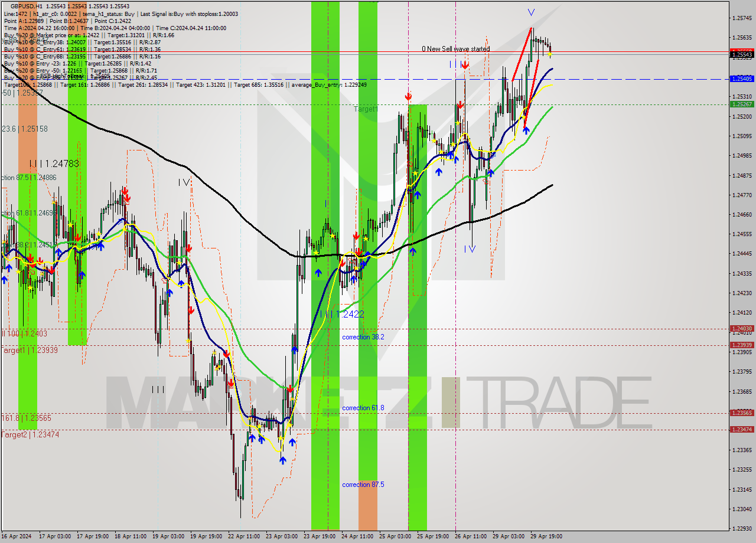The width and height of the screenshot is (756, 543).
Task: Click the '17 Apr 19:00' time axis label
Action: [x=93, y=537]
